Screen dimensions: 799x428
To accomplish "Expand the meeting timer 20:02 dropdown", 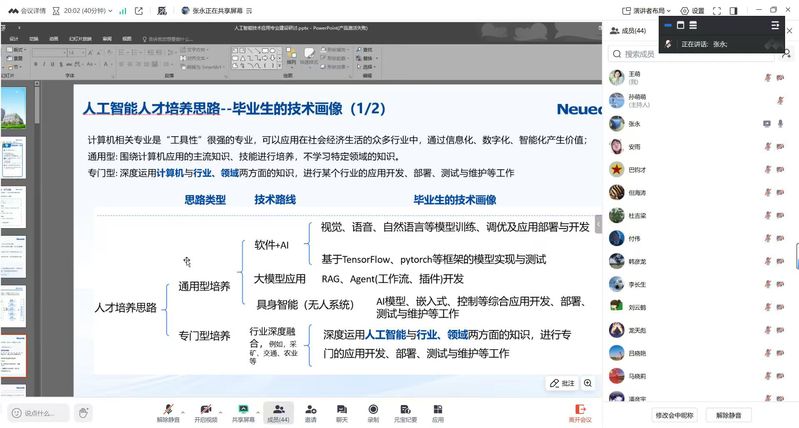I will [x=83, y=10].
